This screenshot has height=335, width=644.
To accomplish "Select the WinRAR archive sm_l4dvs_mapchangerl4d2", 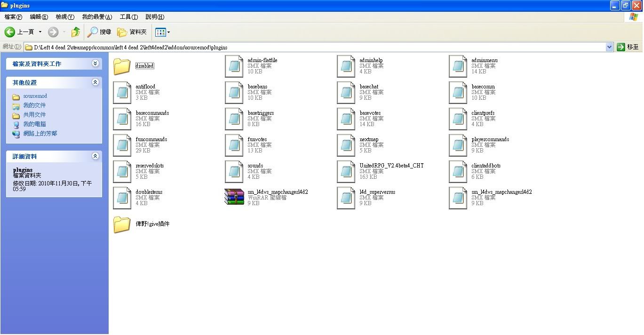I will [x=234, y=198].
